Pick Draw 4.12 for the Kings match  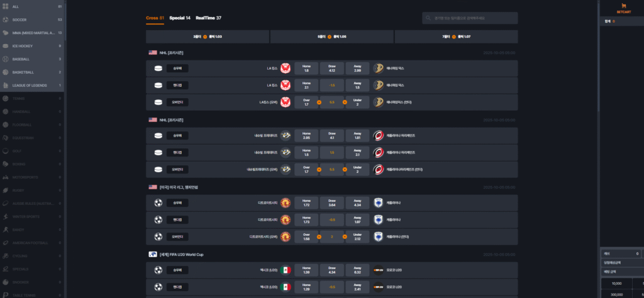[x=332, y=68]
